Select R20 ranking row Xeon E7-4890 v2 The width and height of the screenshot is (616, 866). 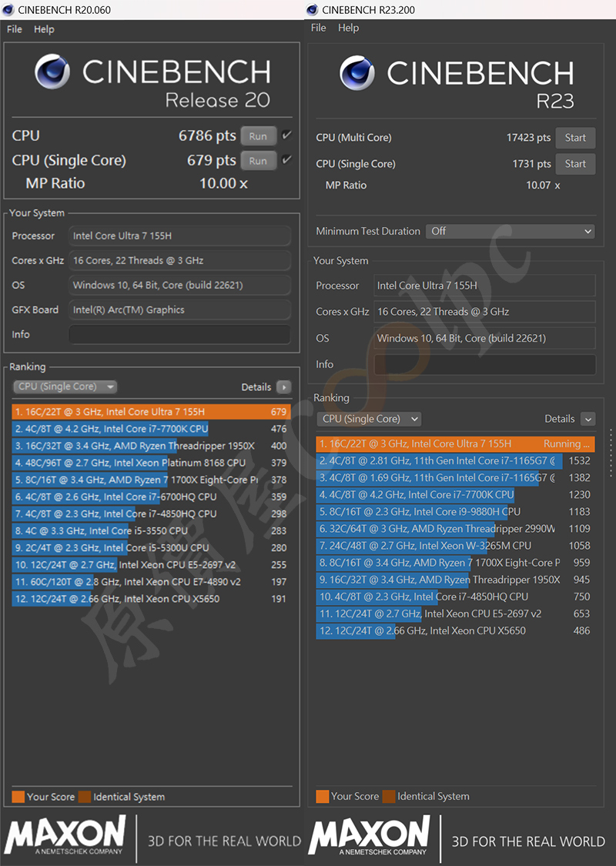[x=150, y=582]
